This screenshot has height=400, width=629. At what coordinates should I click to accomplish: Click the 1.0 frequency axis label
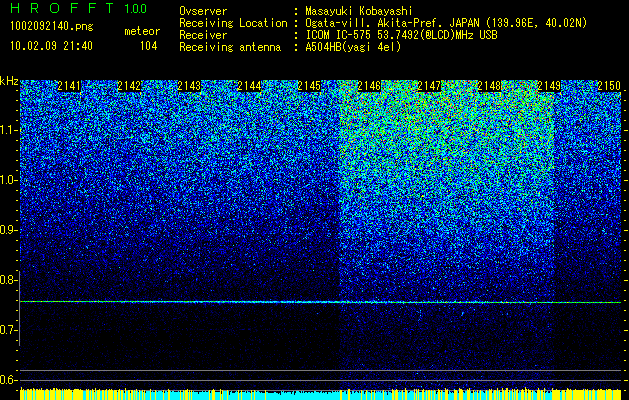point(9,180)
